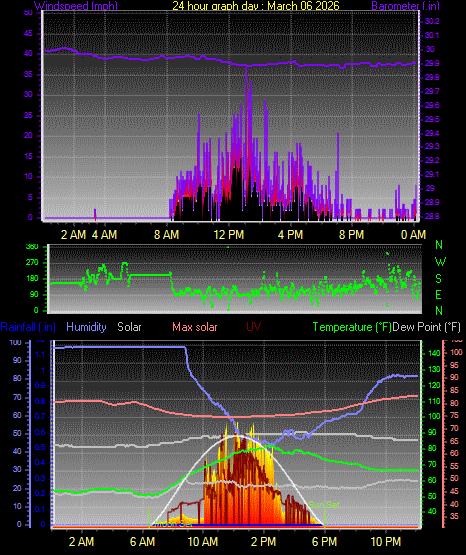Click the "1.1" rainfall axis value
Screen dimensions: 466x555
41,354
